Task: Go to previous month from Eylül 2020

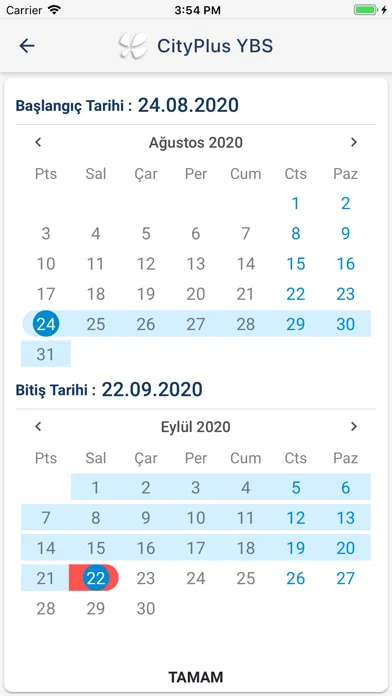Action: 38,427
